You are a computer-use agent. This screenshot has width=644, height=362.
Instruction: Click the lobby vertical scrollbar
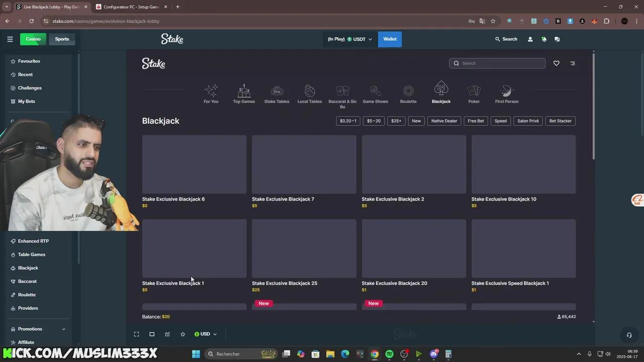pyautogui.click(x=594, y=106)
